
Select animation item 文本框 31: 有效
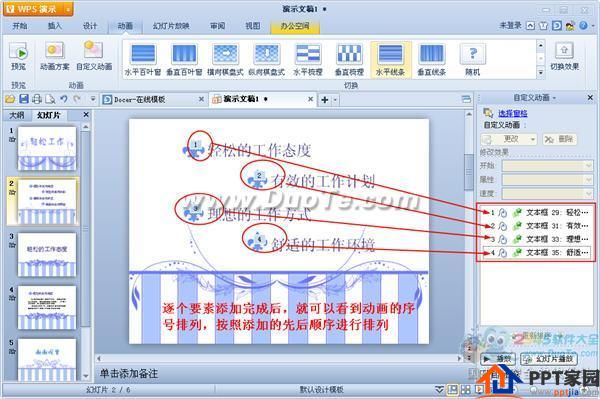click(536, 226)
